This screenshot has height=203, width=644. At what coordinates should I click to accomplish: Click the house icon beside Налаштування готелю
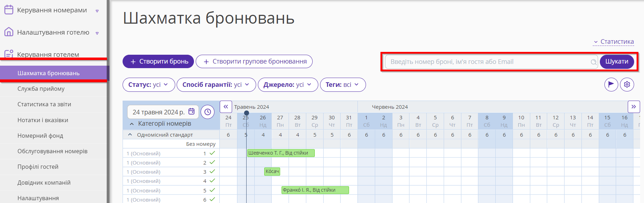tap(9, 32)
